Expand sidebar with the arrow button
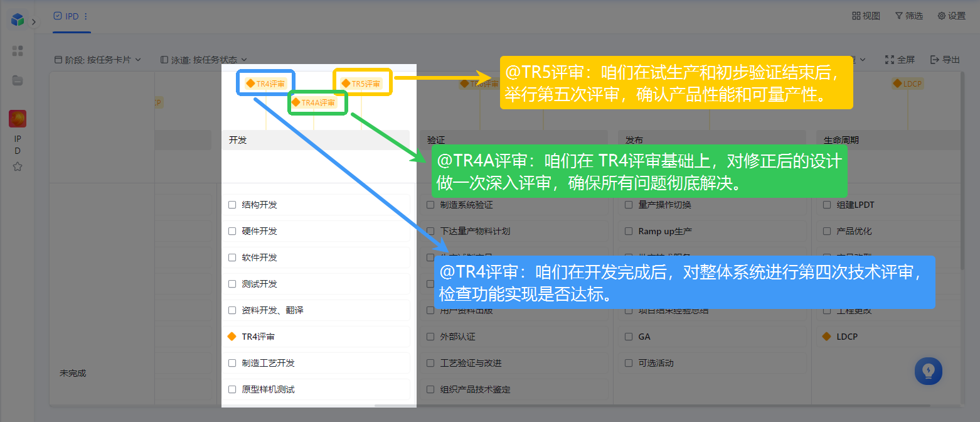Image resolution: width=980 pixels, height=422 pixels. point(34,22)
